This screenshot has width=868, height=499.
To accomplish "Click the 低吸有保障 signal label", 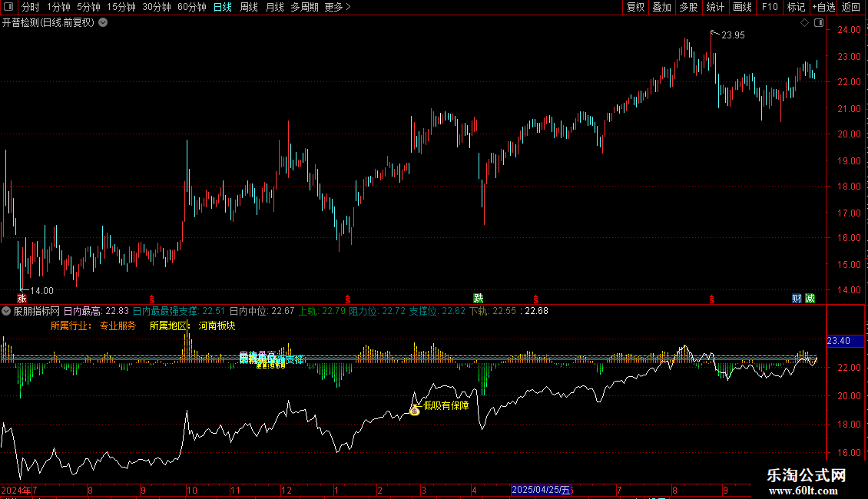I will (x=446, y=405).
